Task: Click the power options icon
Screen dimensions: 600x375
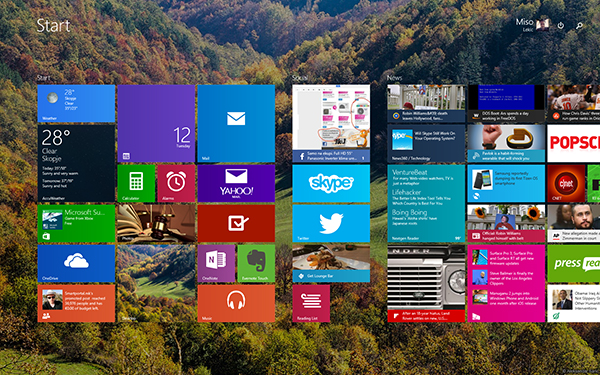Action: (x=561, y=26)
